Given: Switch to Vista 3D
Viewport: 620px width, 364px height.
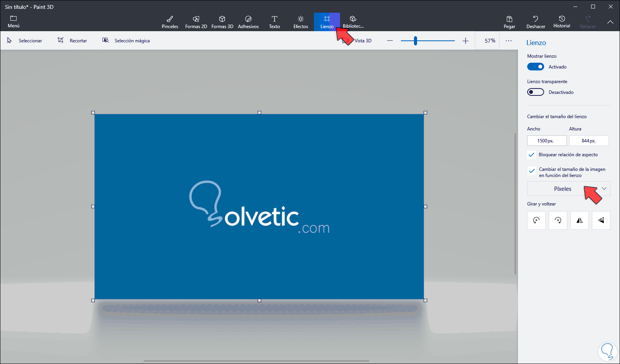Looking at the screenshot, I should [x=357, y=40].
